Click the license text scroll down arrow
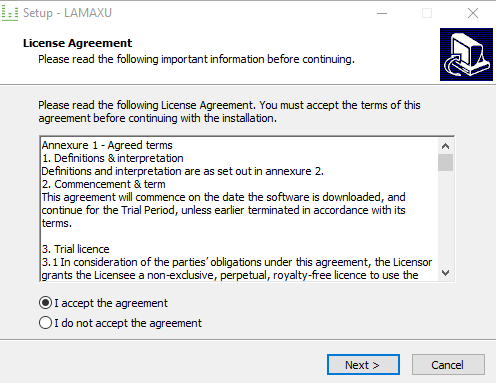Screen dimensions: 496x383 (x=445, y=273)
